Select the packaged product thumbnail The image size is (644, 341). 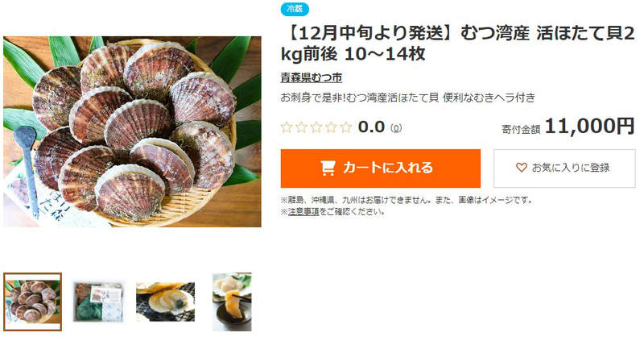click(97, 301)
